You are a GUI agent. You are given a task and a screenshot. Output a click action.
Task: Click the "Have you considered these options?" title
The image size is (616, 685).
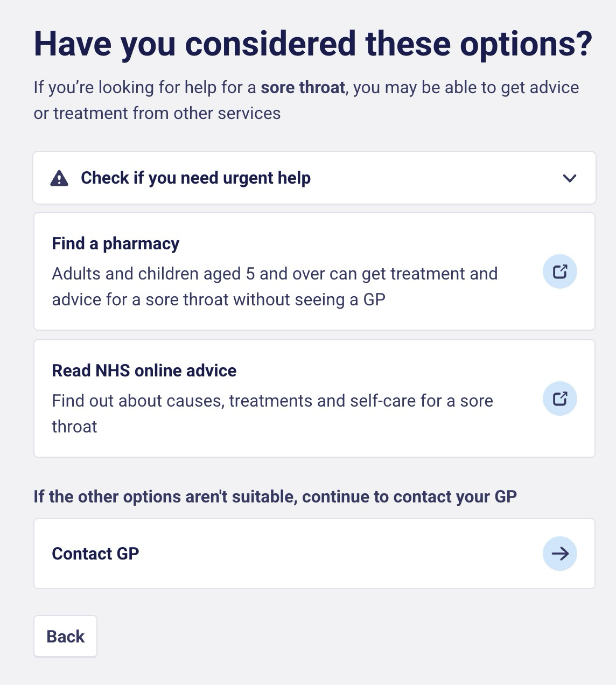tap(313, 44)
